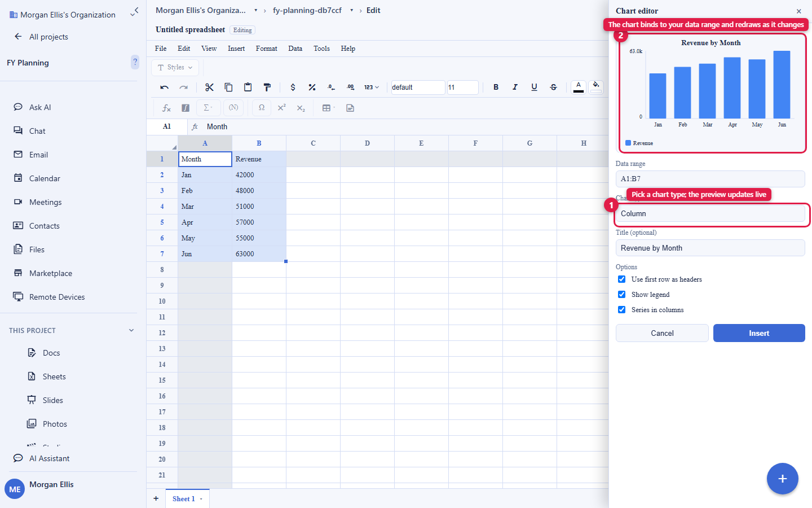
Task: Toggle Show legend checkbox
Action: pos(621,295)
